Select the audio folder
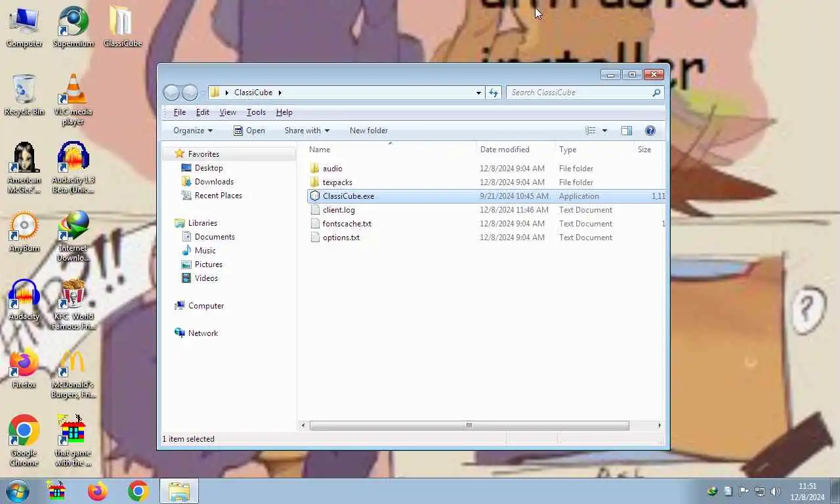 click(x=332, y=169)
